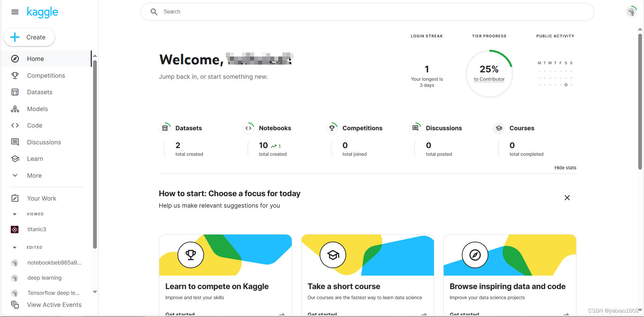Click today's public activity dot

[566, 85]
